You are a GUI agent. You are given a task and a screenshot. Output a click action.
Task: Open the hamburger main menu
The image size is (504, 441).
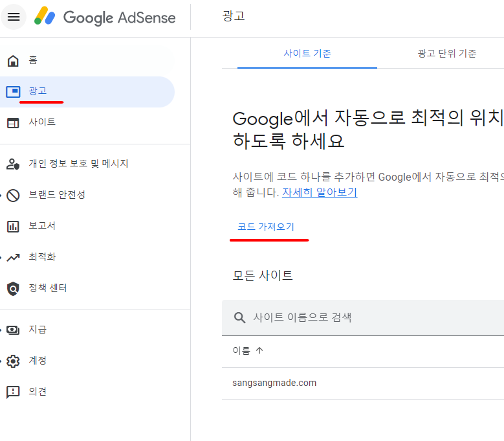pos(14,17)
